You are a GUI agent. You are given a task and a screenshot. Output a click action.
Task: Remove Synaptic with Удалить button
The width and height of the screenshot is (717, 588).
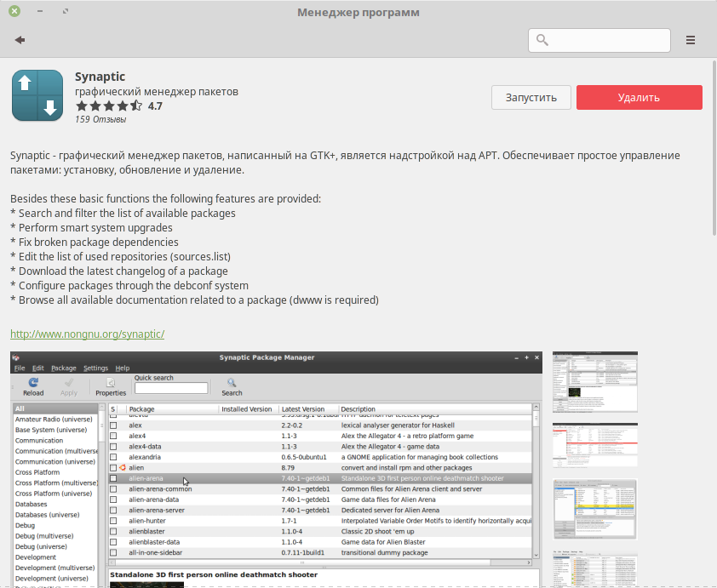(639, 97)
